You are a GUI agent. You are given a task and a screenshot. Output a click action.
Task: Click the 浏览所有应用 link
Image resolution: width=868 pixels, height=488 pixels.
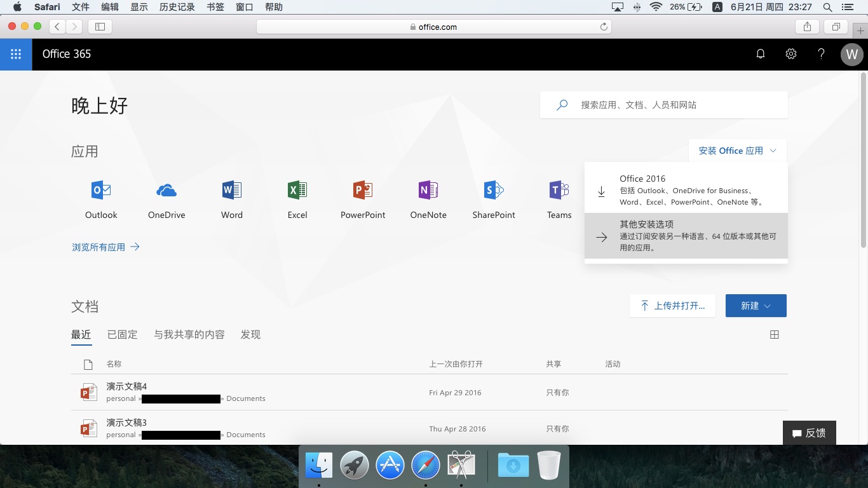(x=105, y=247)
